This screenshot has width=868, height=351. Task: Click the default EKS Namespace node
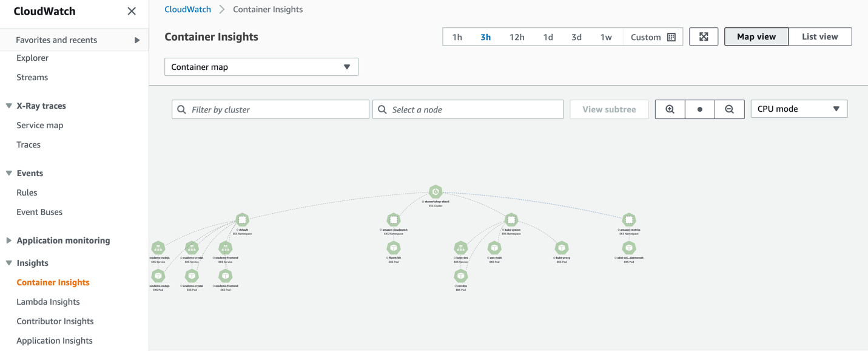tap(243, 220)
